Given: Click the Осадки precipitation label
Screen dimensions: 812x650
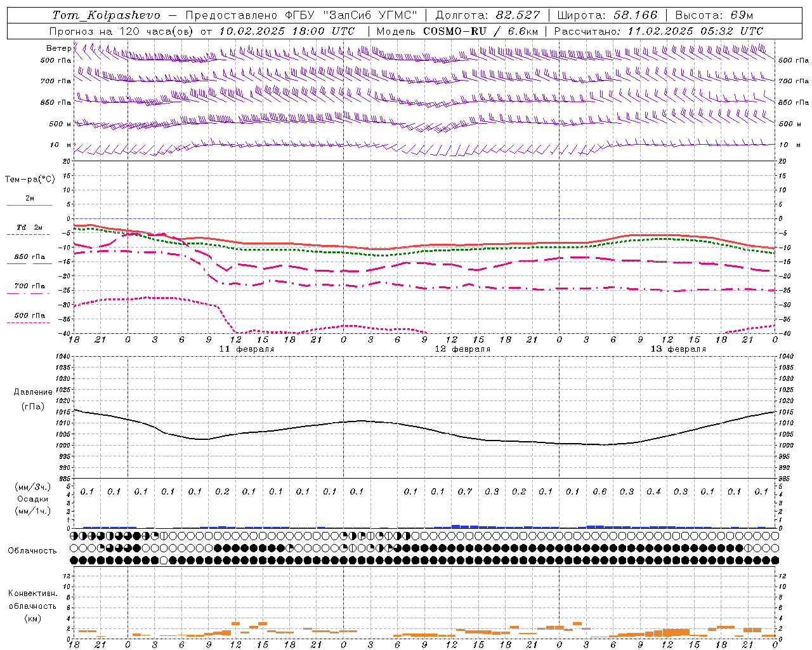Looking at the screenshot, I should [x=32, y=499].
